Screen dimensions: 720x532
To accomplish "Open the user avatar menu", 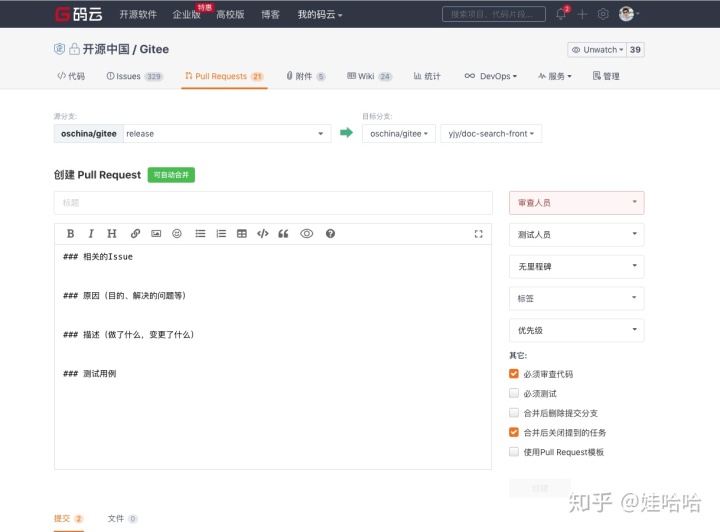I will coord(628,14).
